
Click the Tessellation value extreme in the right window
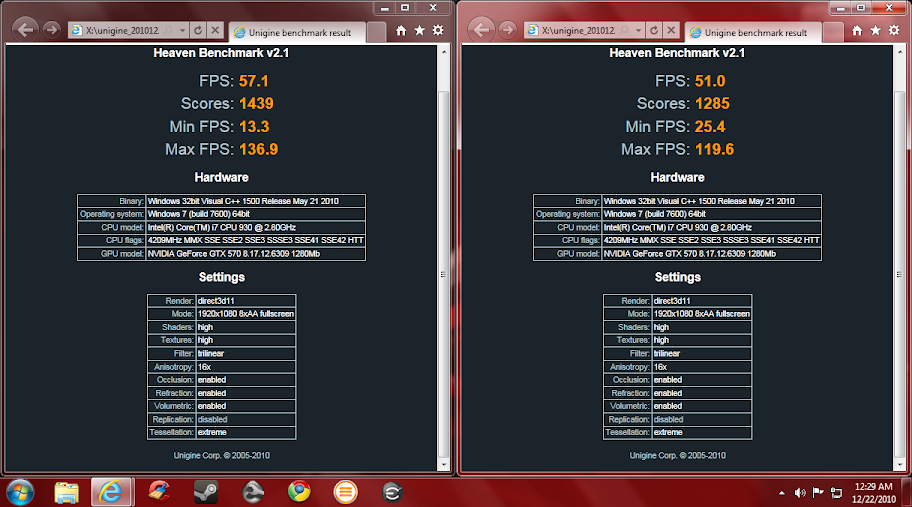[702, 432]
